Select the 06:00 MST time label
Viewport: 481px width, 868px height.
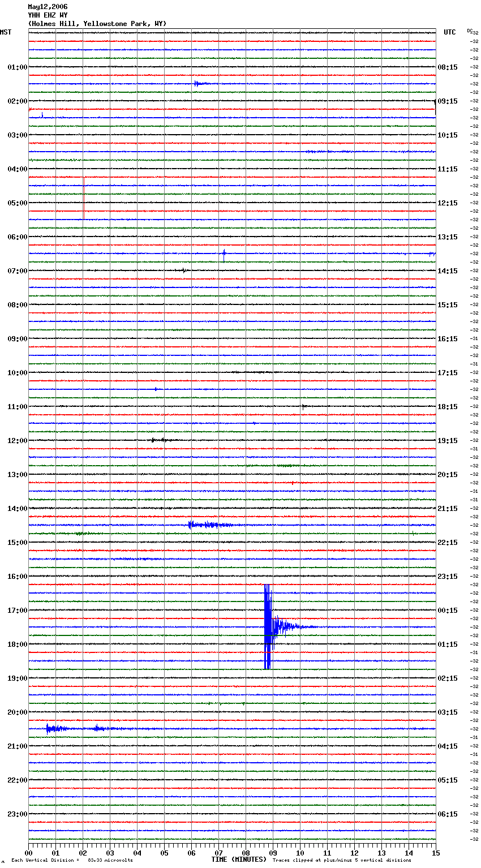pyautogui.click(x=18, y=237)
